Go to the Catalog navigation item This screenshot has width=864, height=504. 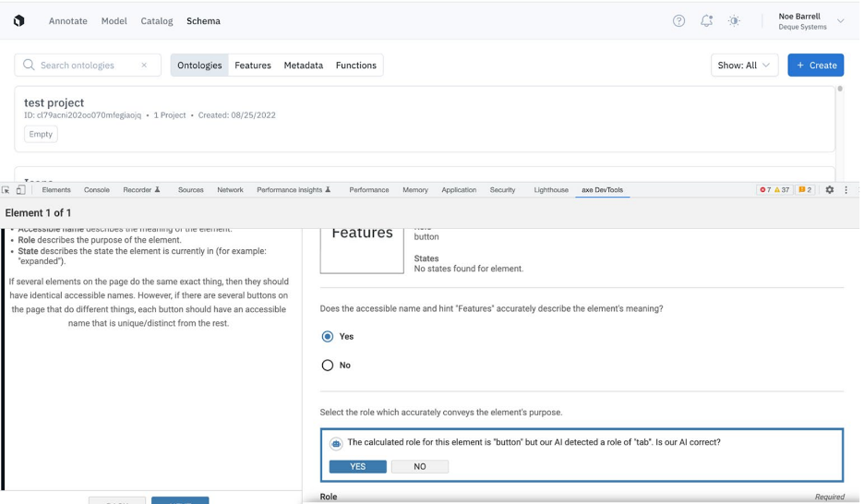156,20
